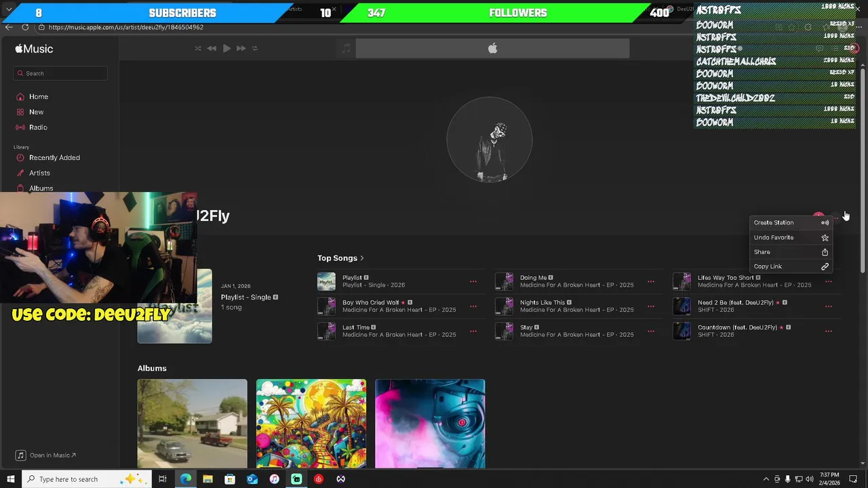This screenshot has height=488, width=868.
Task: Toggle repeat mode in the player
Action: [255, 48]
